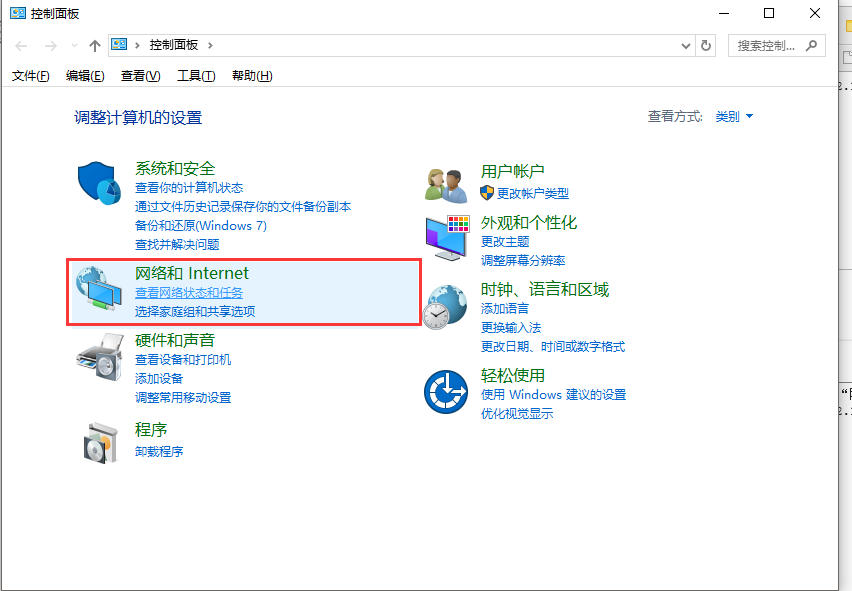Image resolution: width=852 pixels, height=591 pixels.
Task: Expand the address bar history dropdown
Action: click(686, 46)
